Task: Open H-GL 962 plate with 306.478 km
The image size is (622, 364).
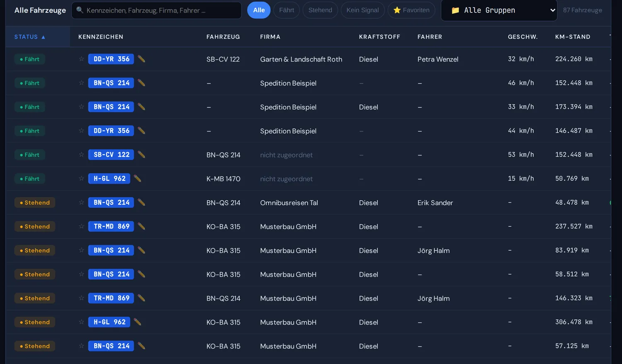Action: (x=109, y=322)
